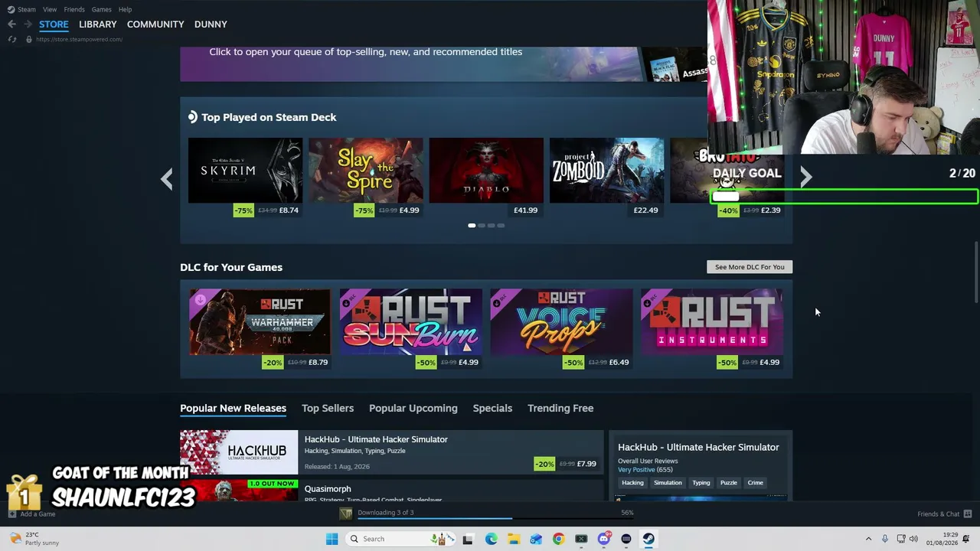Screen dimensions: 980x551
Task: Open Task View on the taskbar
Action: (x=468, y=539)
